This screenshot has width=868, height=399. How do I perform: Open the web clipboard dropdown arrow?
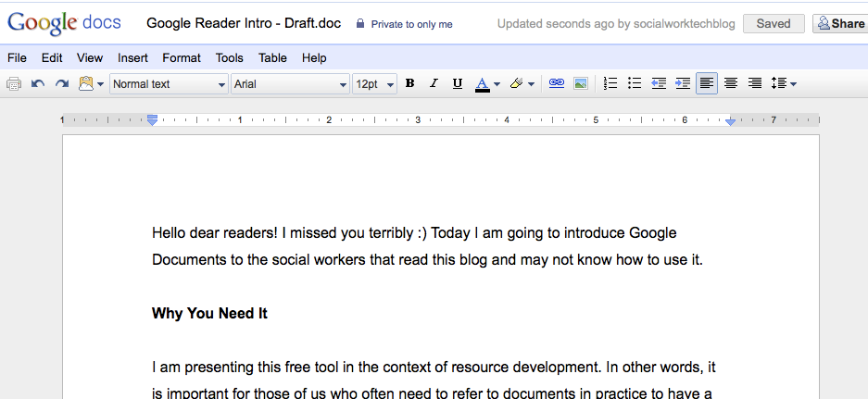(x=100, y=84)
